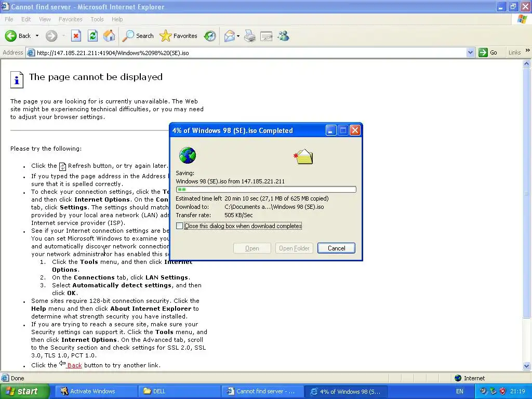Click the disabled Open button in dialog
Screen dimensions: 532x399
tap(252, 248)
